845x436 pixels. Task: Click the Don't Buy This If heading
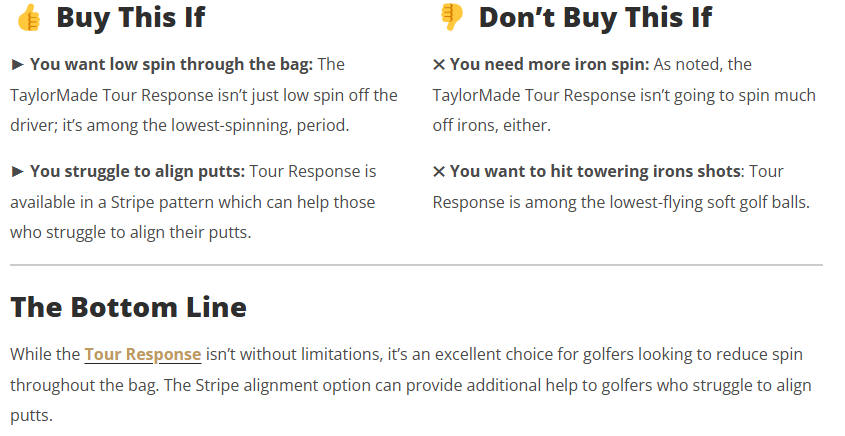click(595, 17)
